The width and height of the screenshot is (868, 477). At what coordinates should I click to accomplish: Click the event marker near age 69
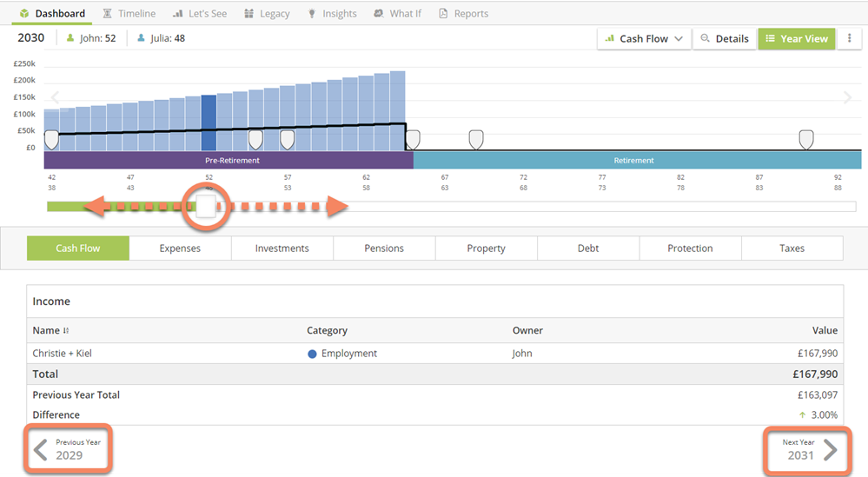(x=476, y=140)
